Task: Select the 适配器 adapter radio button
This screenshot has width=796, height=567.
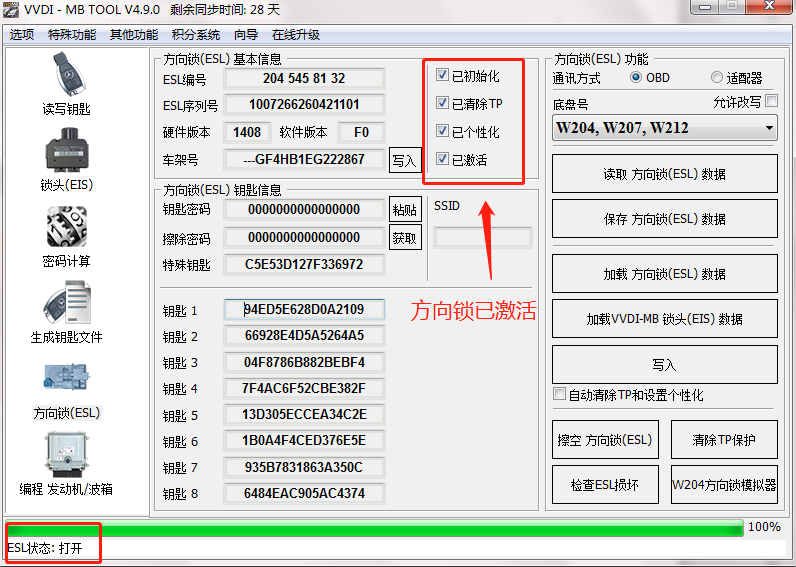Action: click(x=716, y=77)
